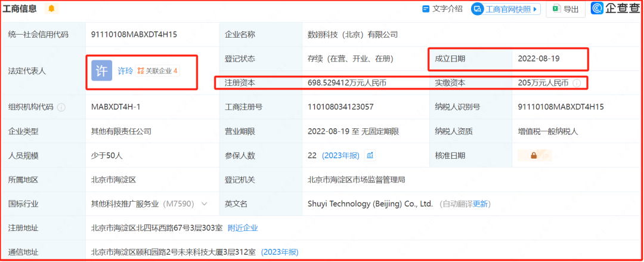644x262 pixels.
Task: Click the blue 许 avatar tile
Action: pyautogui.click(x=102, y=71)
